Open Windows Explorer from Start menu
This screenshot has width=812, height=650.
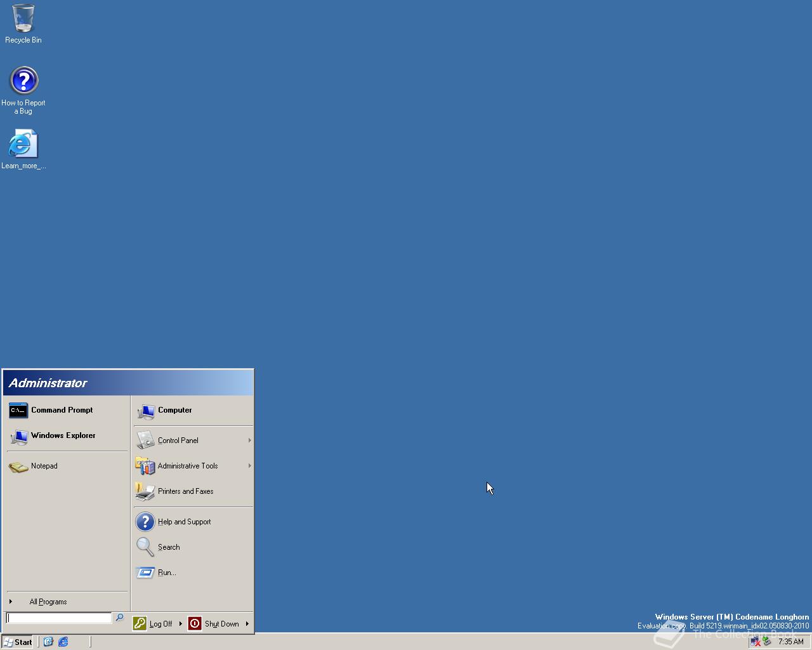(67, 435)
